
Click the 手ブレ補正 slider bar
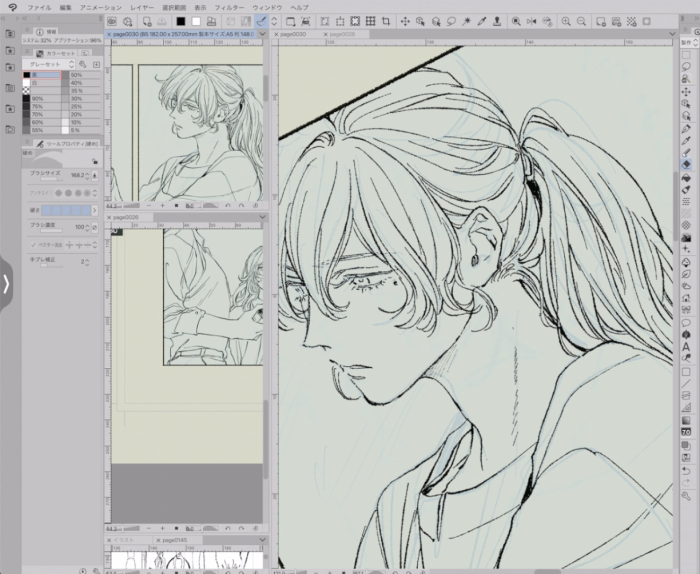52,266
